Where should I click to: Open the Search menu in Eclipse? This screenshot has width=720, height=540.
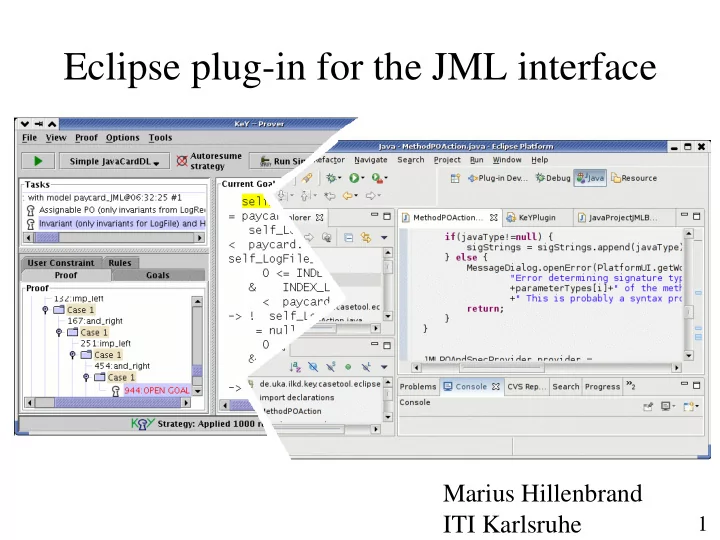point(411,160)
